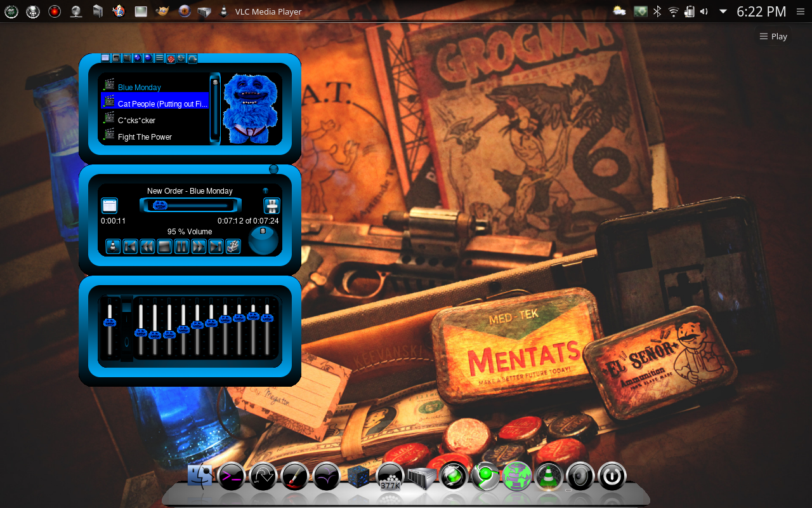The image size is (812, 508).
Task: Open the speaker sound icon in the dock
Action: [580, 477]
